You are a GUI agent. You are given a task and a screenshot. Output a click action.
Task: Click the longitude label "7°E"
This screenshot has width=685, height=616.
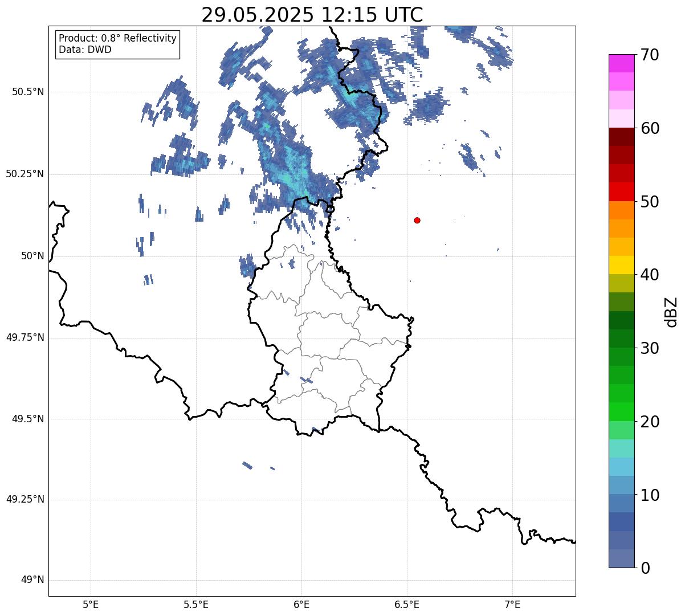pos(512,604)
